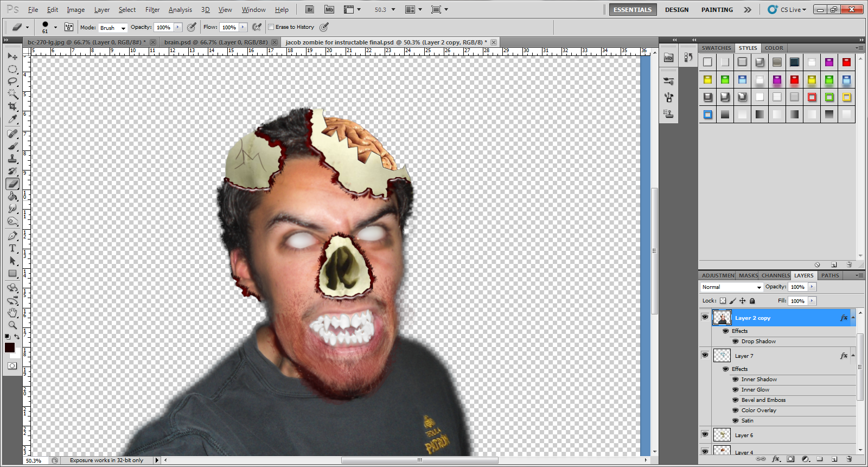868x467 pixels.
Task: Toggle Color Overlay effect visibility
Action: coord(736,411)
